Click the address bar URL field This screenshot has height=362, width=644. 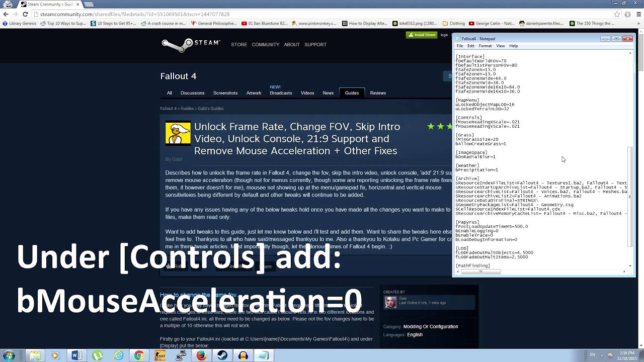click(322, 14)
